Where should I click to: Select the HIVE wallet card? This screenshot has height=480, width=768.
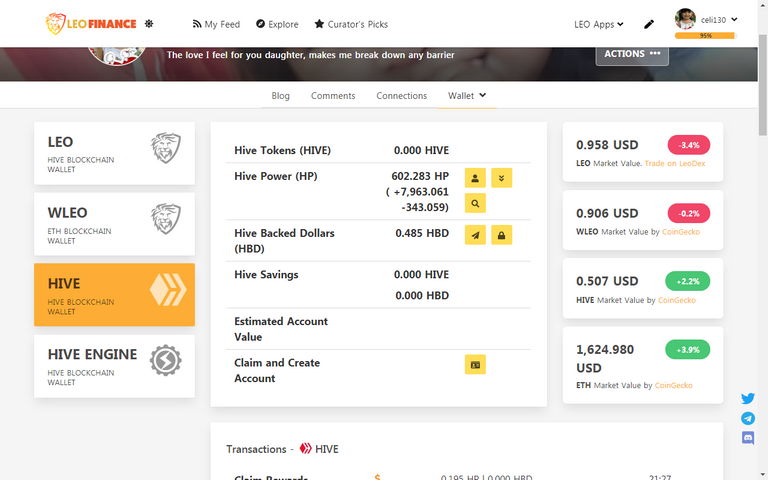(114, 295)
